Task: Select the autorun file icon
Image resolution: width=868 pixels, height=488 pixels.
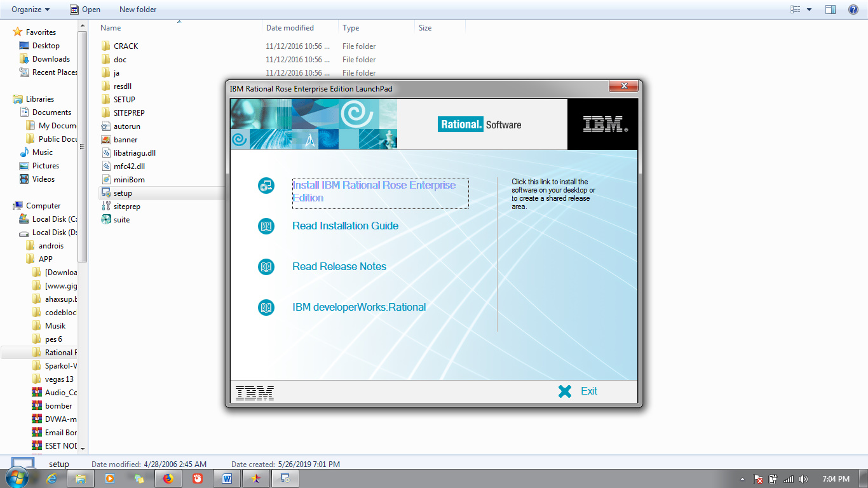Action: click(x=106, y=126)
